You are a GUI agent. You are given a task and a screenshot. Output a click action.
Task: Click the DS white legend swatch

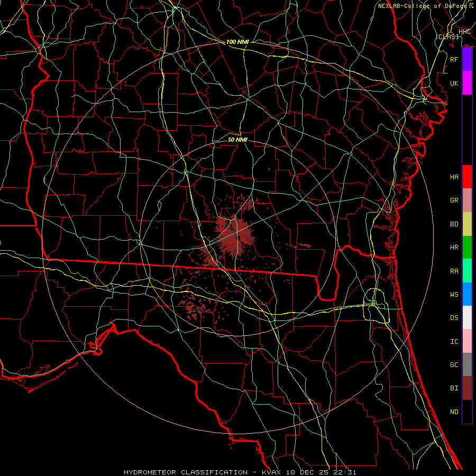point(467,317)
